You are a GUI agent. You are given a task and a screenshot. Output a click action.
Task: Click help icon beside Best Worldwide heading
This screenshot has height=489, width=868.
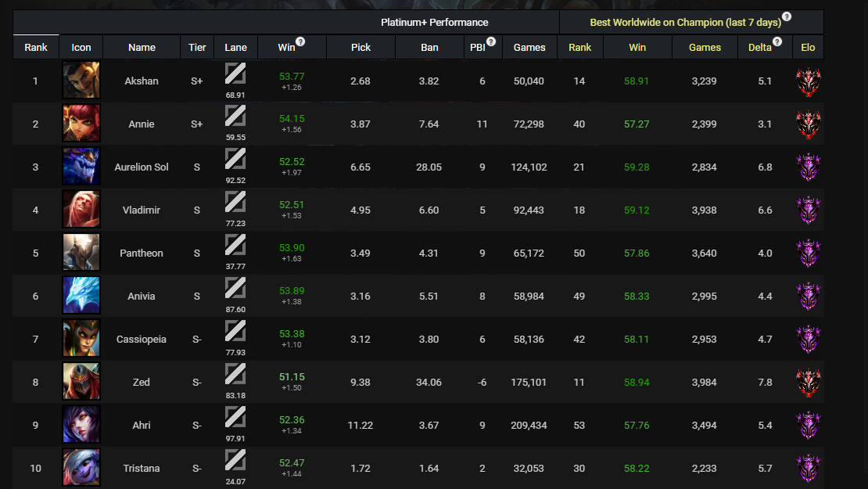tap(787, 16)
